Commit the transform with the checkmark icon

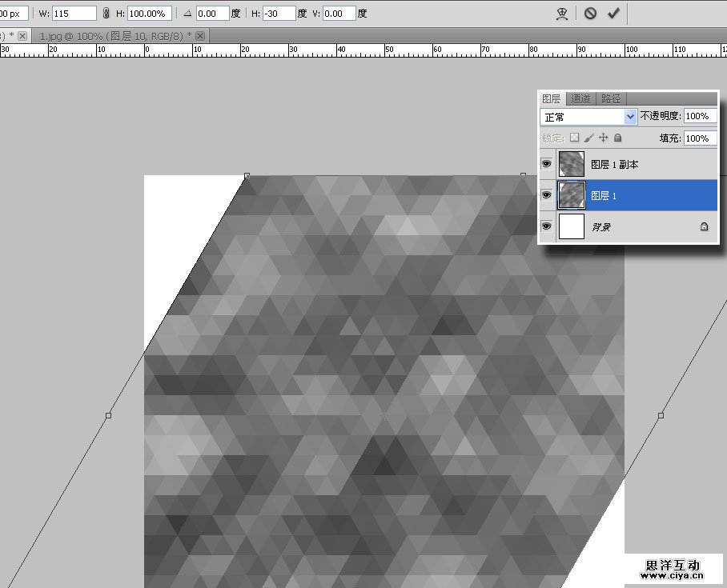tap(613, 14)
